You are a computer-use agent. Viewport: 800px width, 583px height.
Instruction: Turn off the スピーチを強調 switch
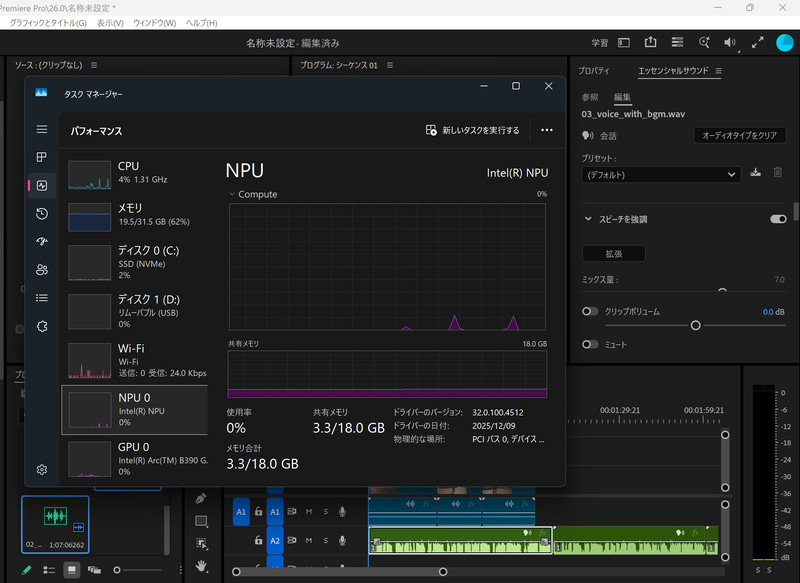tap(778, 219)
